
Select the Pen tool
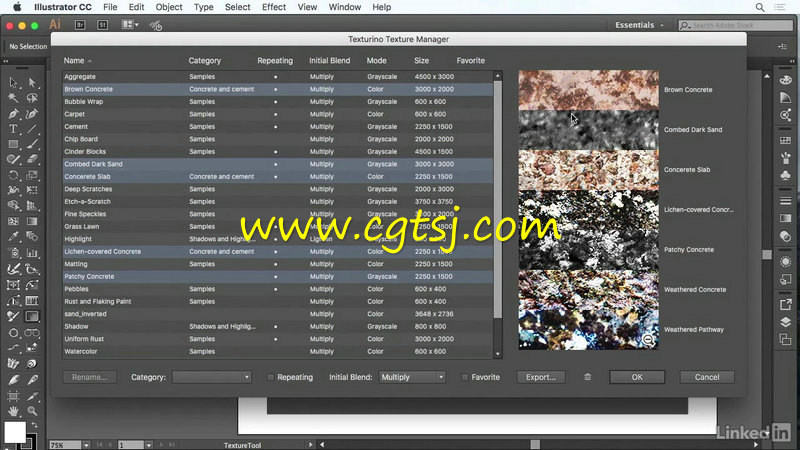(13, 114)
